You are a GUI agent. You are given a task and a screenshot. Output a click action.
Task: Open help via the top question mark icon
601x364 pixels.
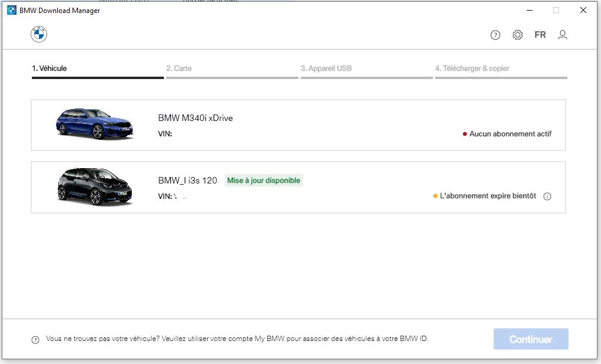(x=495, y=35)
